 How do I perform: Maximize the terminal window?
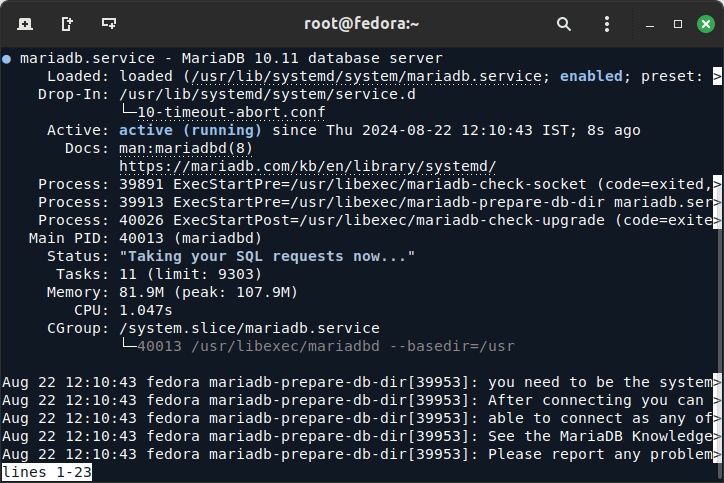[x=678, y=24]
